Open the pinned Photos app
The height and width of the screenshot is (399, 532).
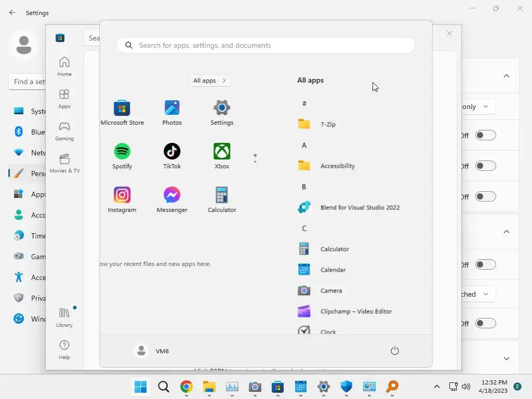coord(172,113)
